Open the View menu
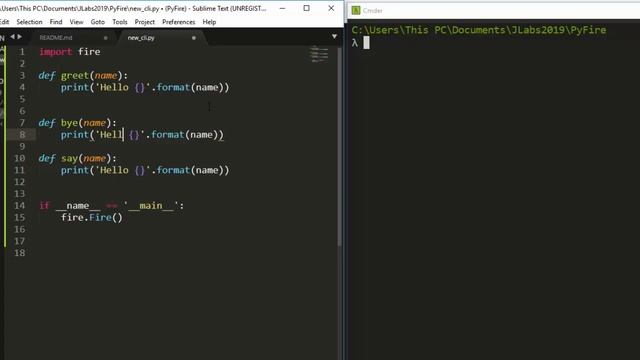Viewport: 640px width, 360px height. tap(76, 22)
